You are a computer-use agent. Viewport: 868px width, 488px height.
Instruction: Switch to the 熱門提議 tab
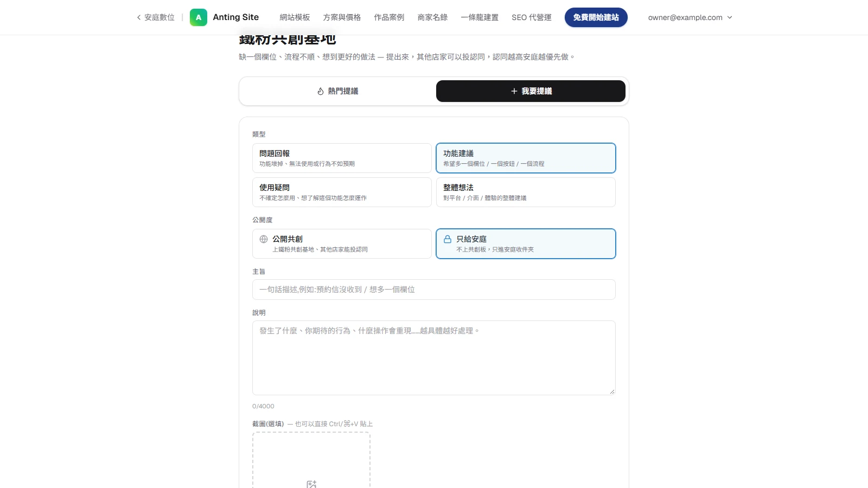[x=337, y=91]
